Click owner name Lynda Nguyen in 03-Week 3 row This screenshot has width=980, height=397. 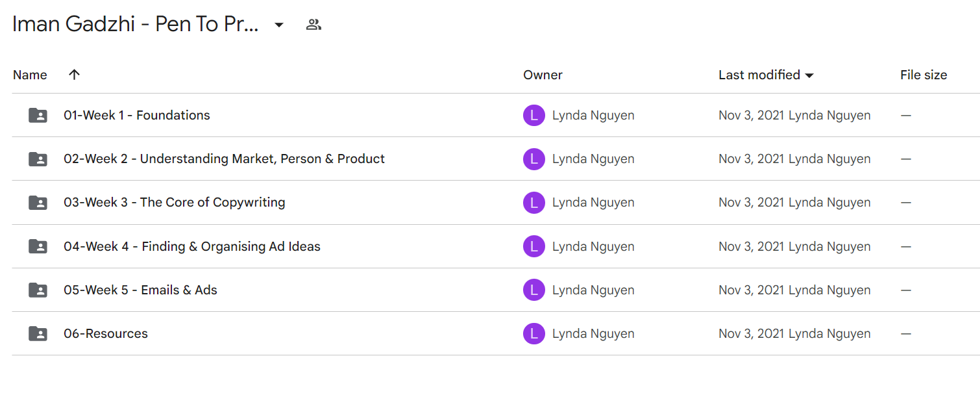[x=593, y=203]
